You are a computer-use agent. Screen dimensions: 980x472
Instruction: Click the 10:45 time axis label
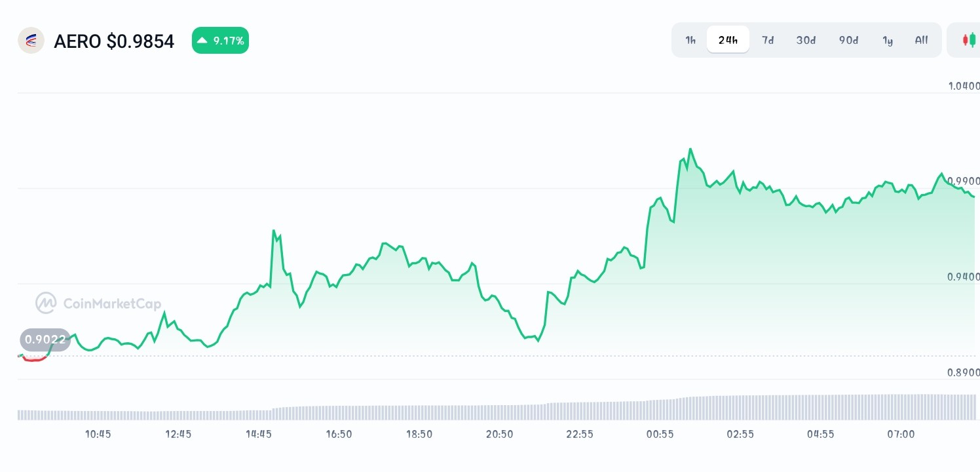pyautogui.click(x=98, y=434)
